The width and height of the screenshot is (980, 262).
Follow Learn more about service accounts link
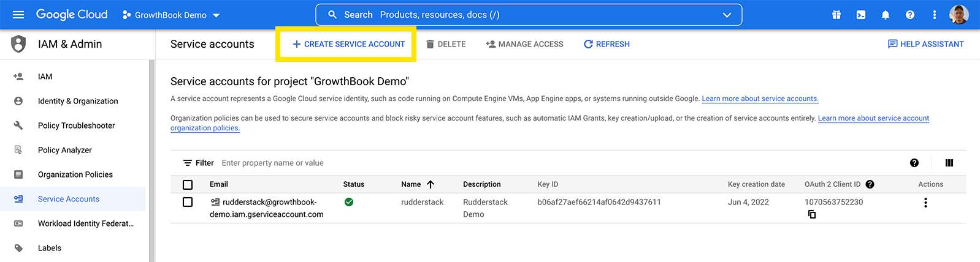point(760,99)
